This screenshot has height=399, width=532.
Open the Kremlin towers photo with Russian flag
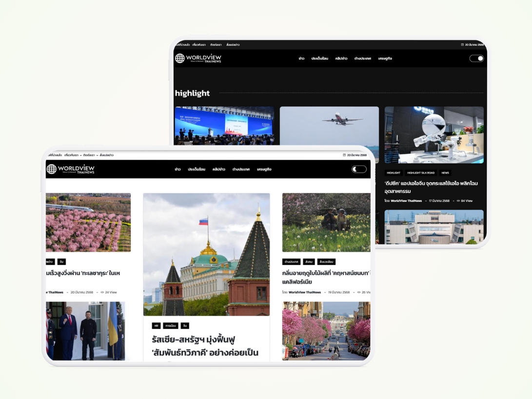pyautogui.click(x=207, y=255)
